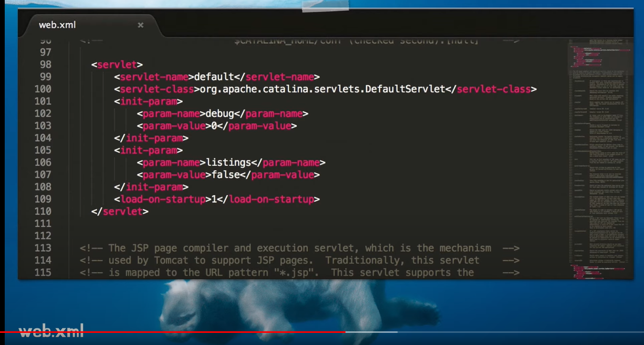Click 'org.apache.catalina.servlets.DefaultServlet' class name

click(x=323, y=89)
